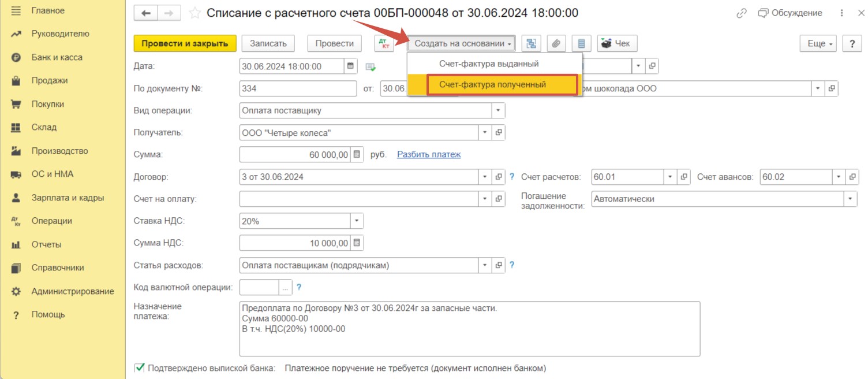Open the Получатель record with open-form icon
Screen dimensions: 868x379
(499, 133)
